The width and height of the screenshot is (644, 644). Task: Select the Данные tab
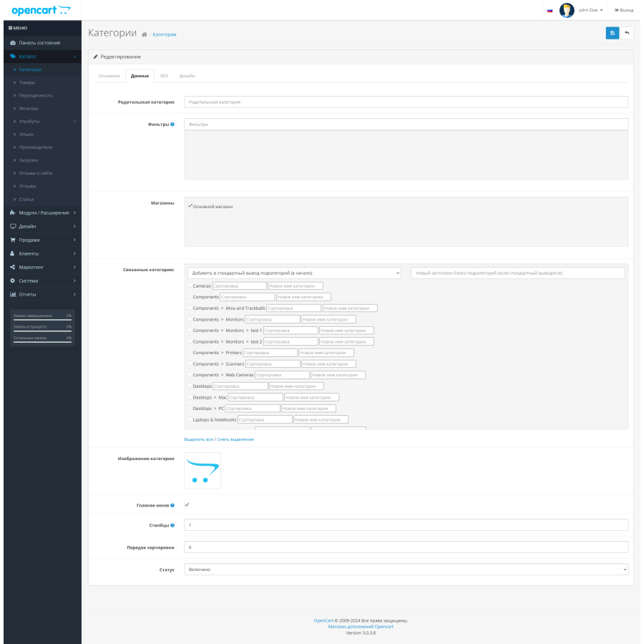tap(140, 76)
